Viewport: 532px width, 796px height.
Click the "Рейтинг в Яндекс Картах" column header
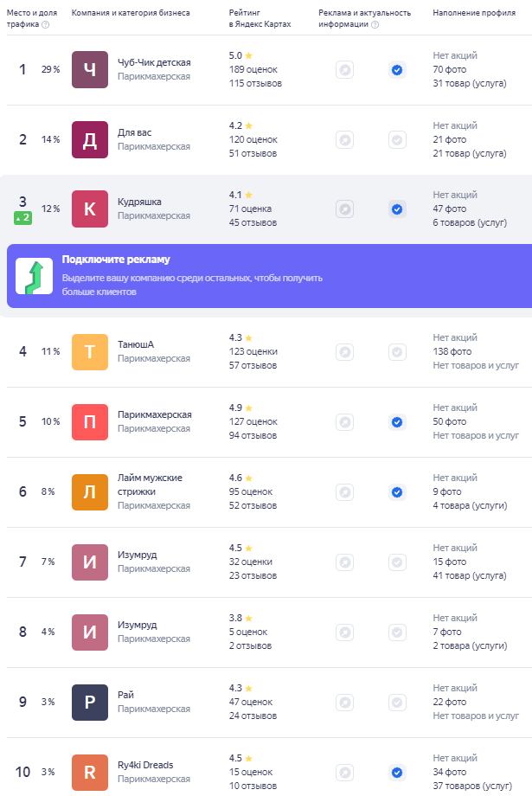tap(260, 18)
